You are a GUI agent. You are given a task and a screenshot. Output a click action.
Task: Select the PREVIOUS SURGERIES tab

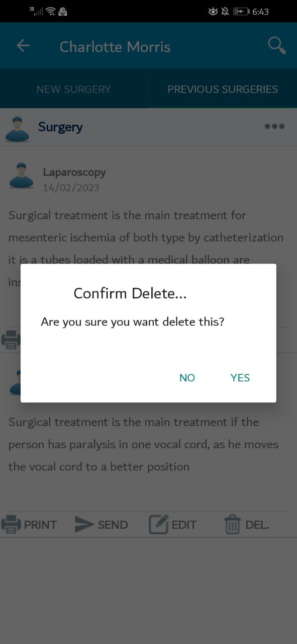click(x=223, y=89)
